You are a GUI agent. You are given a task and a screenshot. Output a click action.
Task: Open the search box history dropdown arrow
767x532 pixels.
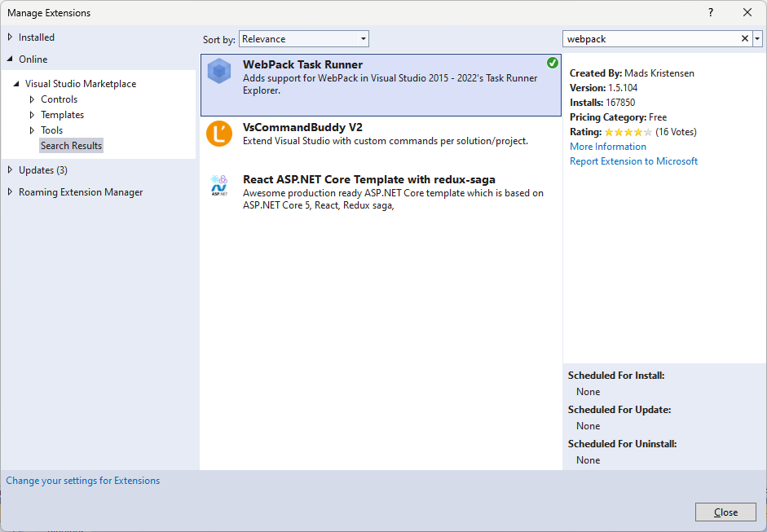point(757,38)
